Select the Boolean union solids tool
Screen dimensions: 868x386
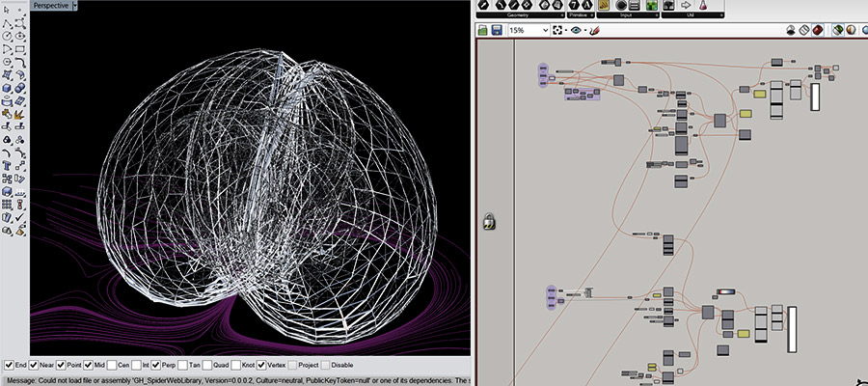click(x=20, y=88)
